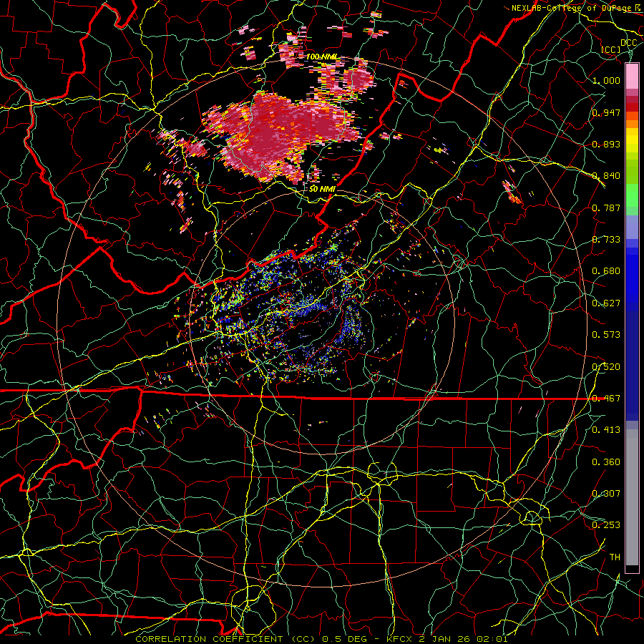The width and height of the screenshot is (644, 644).
Task: Select the 0.307 scale value
Action: 606,494
